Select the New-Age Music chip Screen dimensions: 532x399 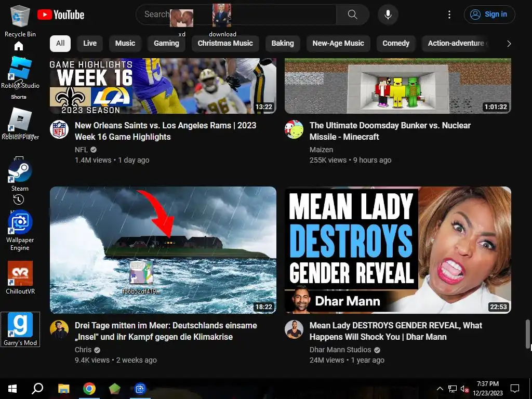[x=338, y=44]
